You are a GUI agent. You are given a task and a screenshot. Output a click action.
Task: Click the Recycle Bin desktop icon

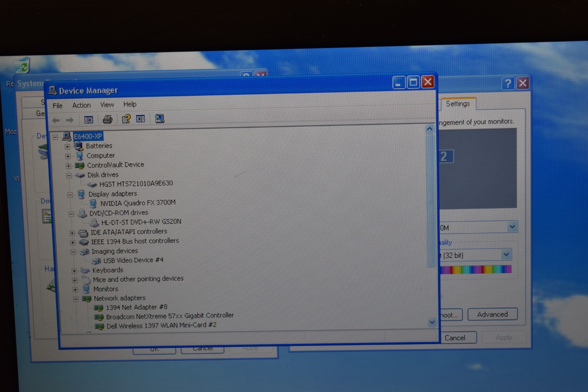[24, 66]
